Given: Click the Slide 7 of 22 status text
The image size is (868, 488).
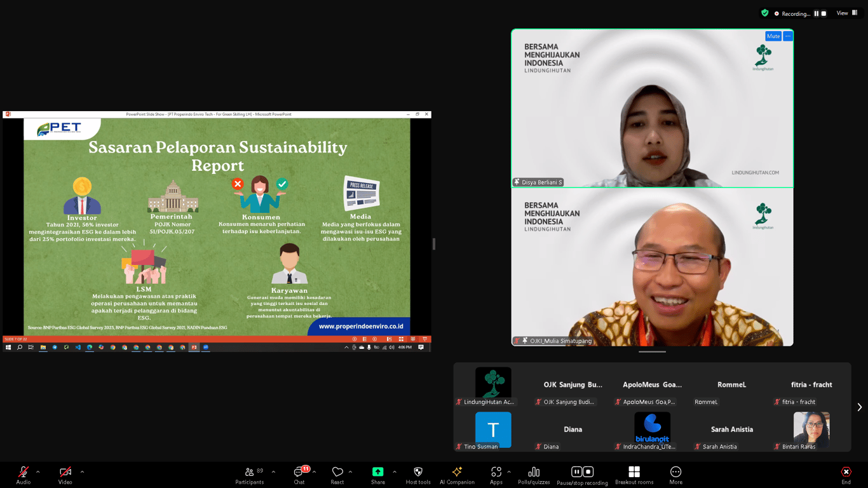Looking at the screenshot, I should coord(15,339).
